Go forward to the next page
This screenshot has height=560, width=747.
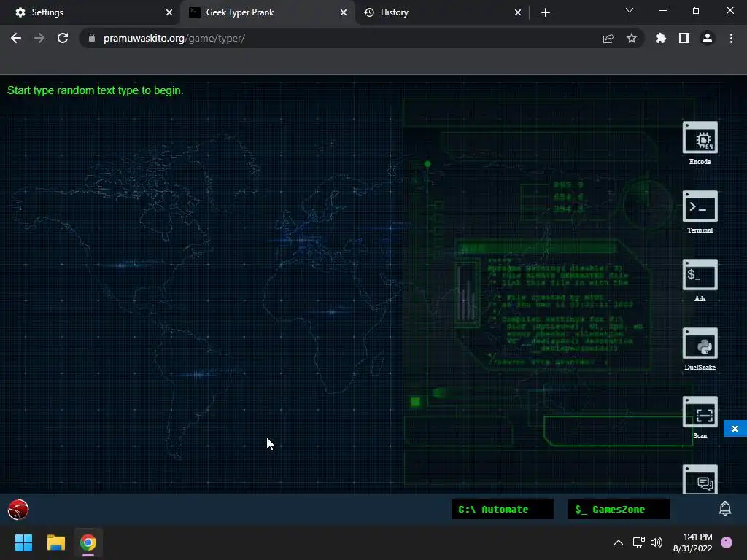coord(39,38)
